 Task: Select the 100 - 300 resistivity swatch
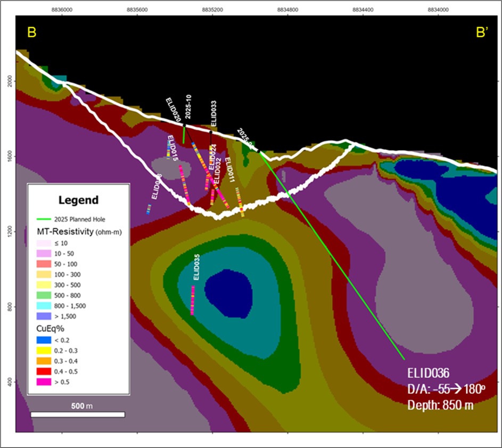tap(44, 275)
